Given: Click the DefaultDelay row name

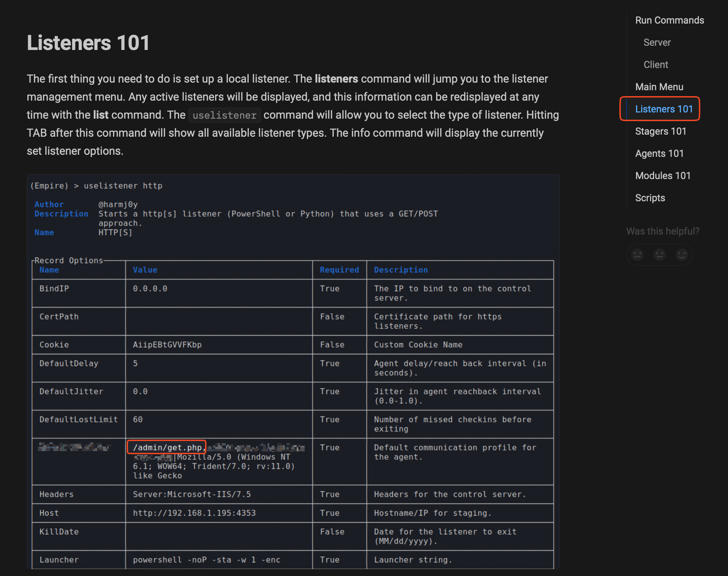Looking at the screenshot, I should pyautogui.click(x=69, y=364).
